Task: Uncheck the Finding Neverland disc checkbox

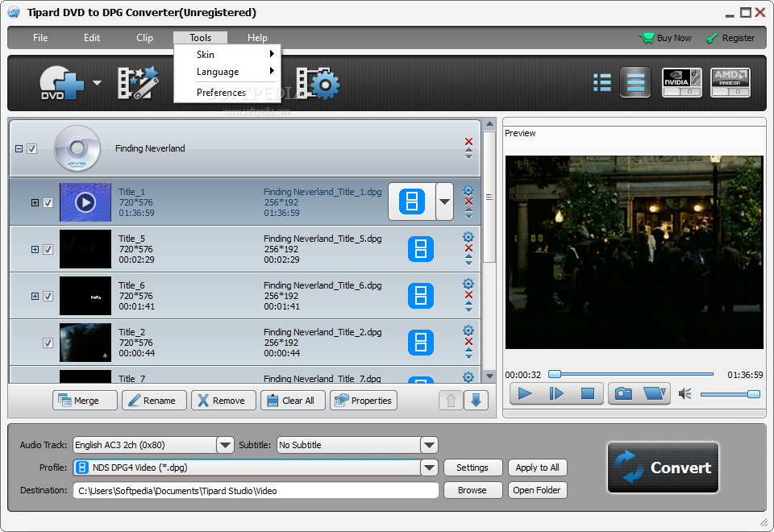Action: [x=32, y=148]
